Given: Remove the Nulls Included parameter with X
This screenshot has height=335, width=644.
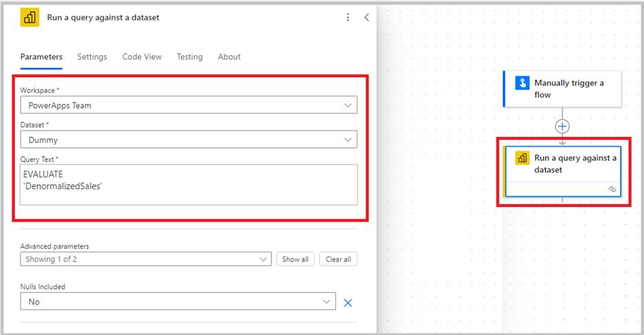Looking at the screenshot, I should pyautogui.click(x=348, y=303).
